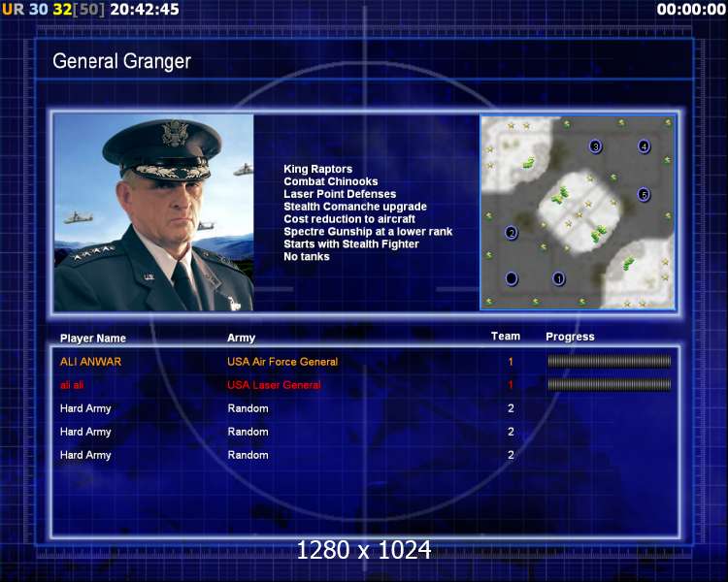Click ali ali's loading progress bar
The image size is (728, 582).
point(610,384)
